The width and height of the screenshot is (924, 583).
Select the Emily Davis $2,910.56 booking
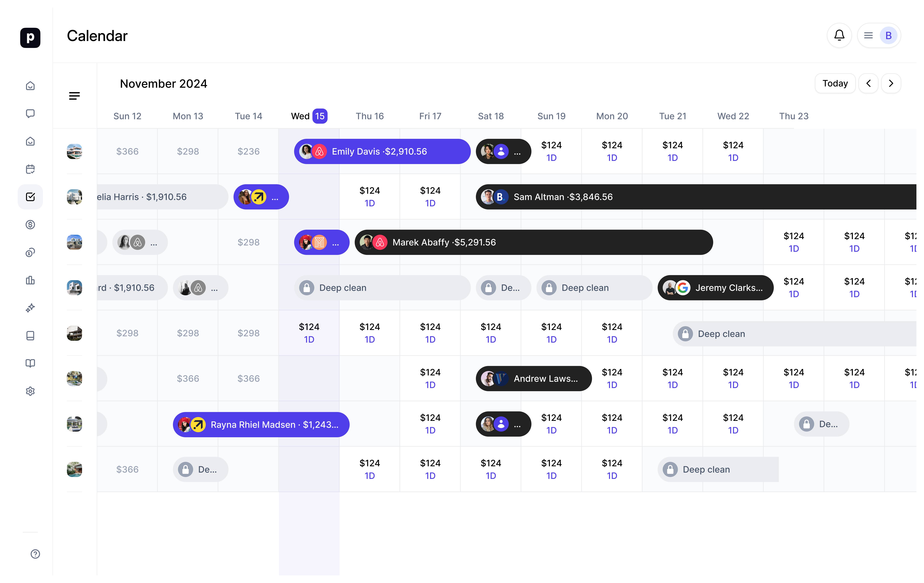coord(382,151)
